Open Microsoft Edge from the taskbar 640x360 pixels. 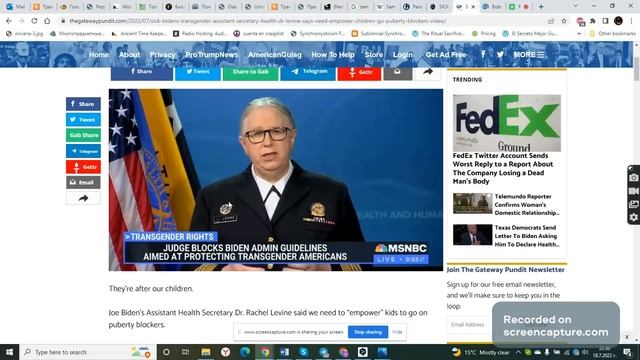click(245, 352)
